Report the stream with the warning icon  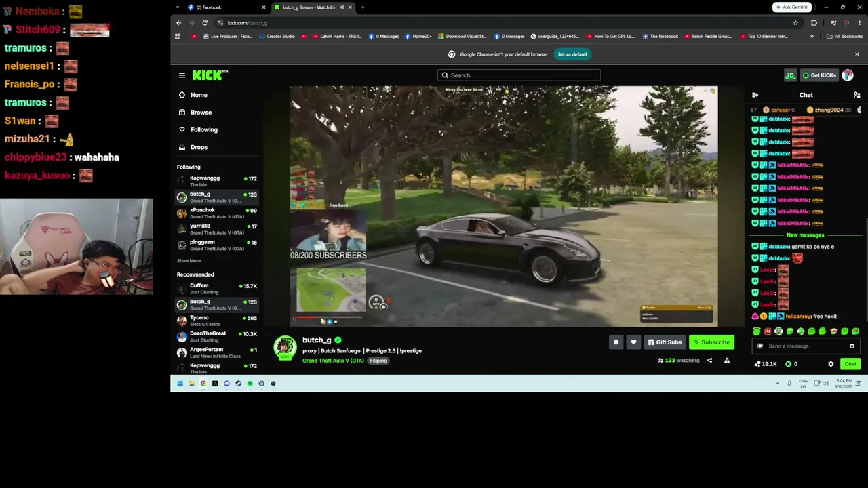[x=727, y=361]
